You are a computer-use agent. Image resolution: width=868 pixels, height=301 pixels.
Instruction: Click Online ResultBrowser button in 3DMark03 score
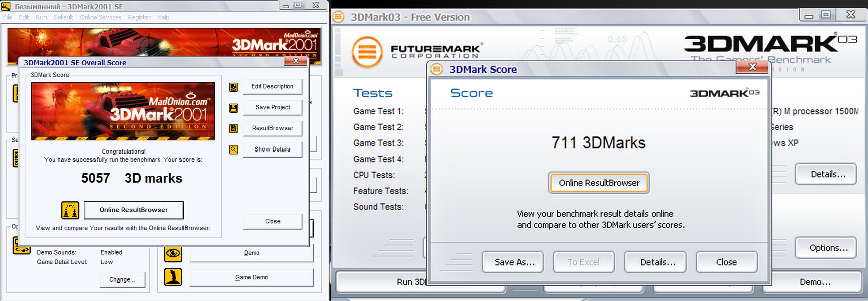pos(599,183)
